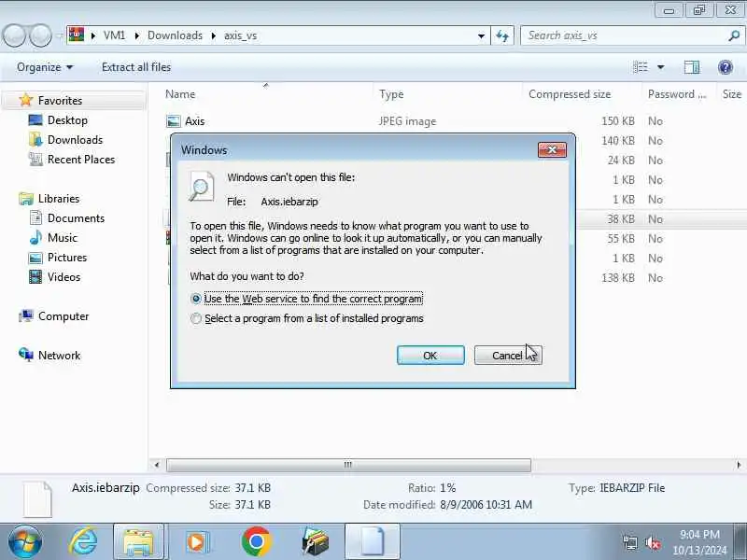Open Downloads in Favorites

coord(75,139)
